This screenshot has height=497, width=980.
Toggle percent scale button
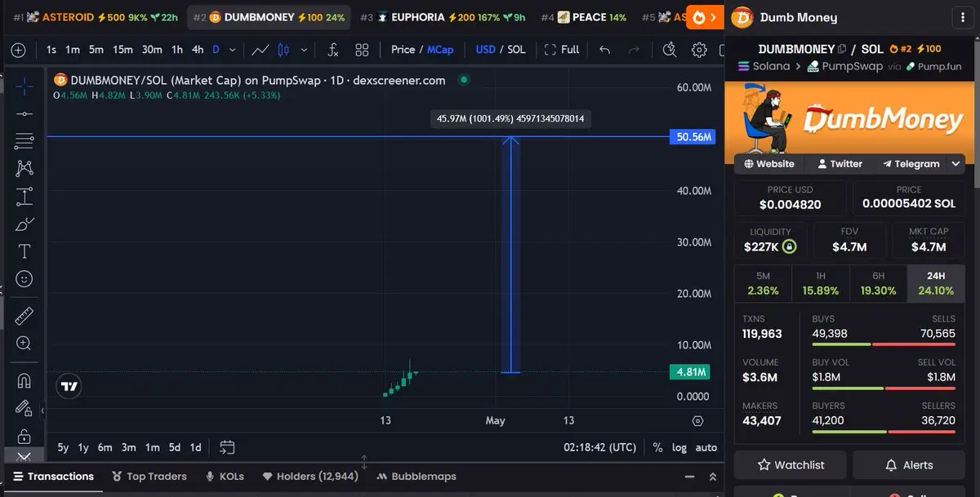coord(657,447)
